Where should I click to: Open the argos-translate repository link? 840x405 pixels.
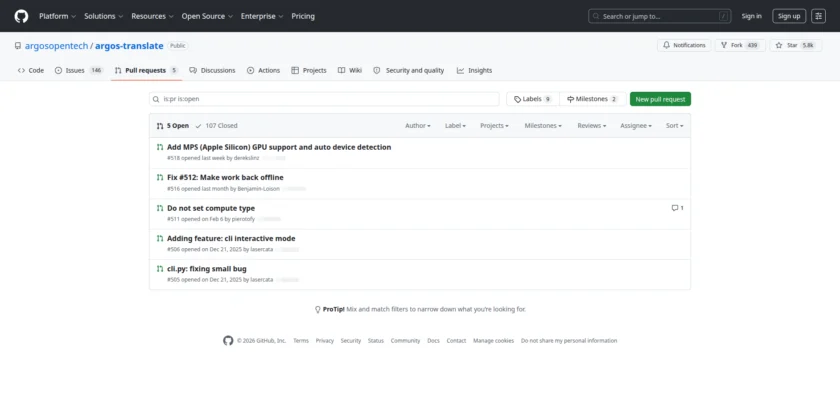pos(129,46)
